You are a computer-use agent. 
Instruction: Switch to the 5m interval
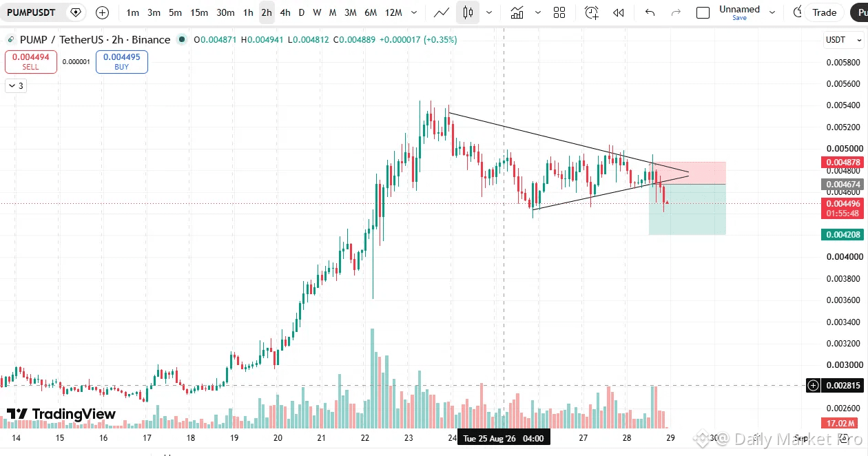click(x=176, y=12)
